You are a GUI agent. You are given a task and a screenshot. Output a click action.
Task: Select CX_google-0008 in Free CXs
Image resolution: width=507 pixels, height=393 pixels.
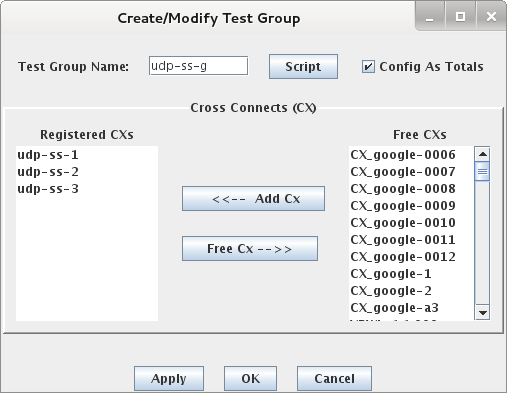411,189
